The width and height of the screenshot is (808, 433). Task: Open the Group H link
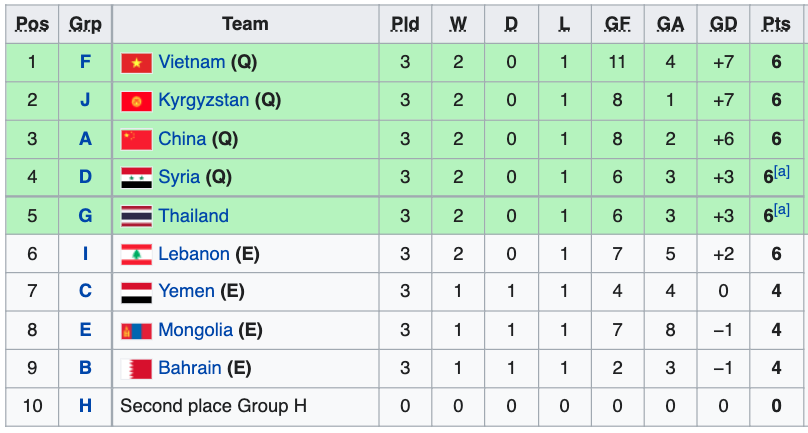85,406
